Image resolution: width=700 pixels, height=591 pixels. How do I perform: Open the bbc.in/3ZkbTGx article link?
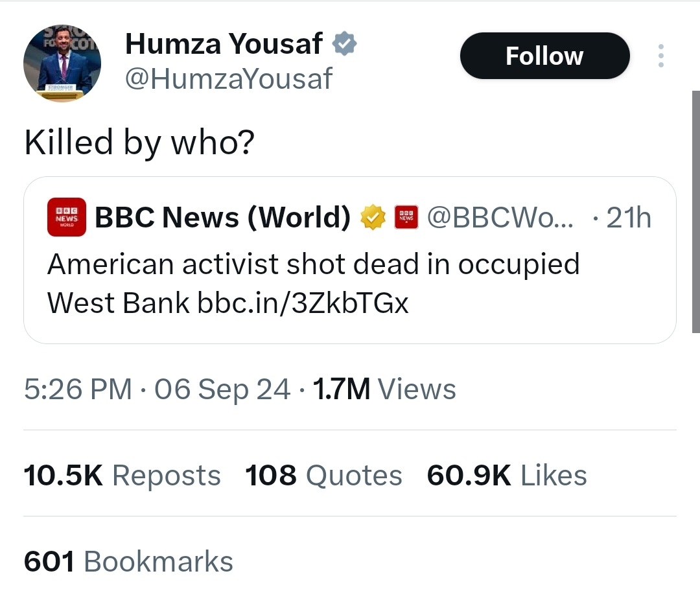coord(303,302)
